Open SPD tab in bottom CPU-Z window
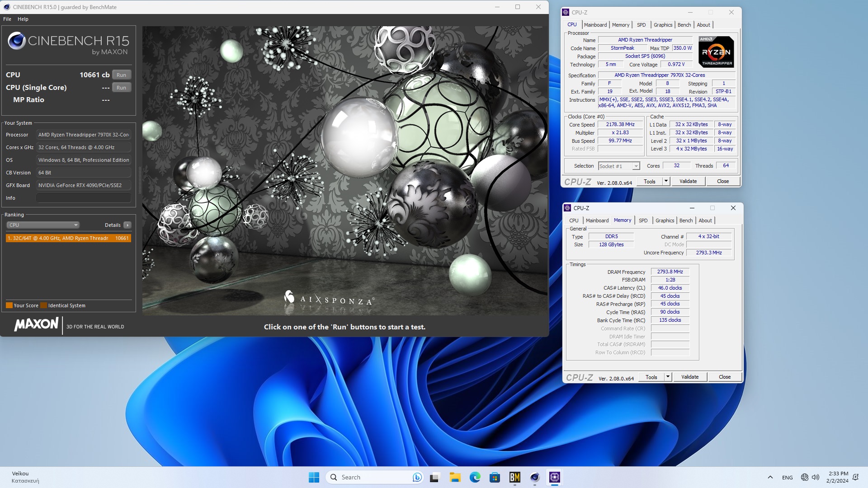The width and height of the screenshot is (868, 488). pyautogui.click(x=643, y=221)
